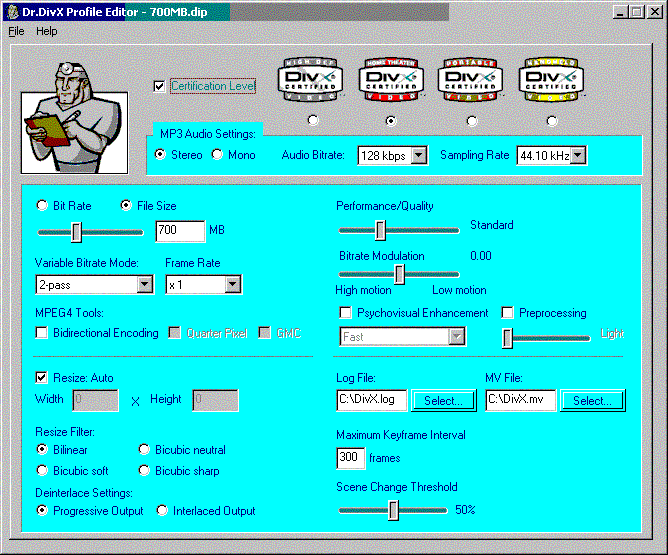Click the resize Height field

click(x=216, y=400)
